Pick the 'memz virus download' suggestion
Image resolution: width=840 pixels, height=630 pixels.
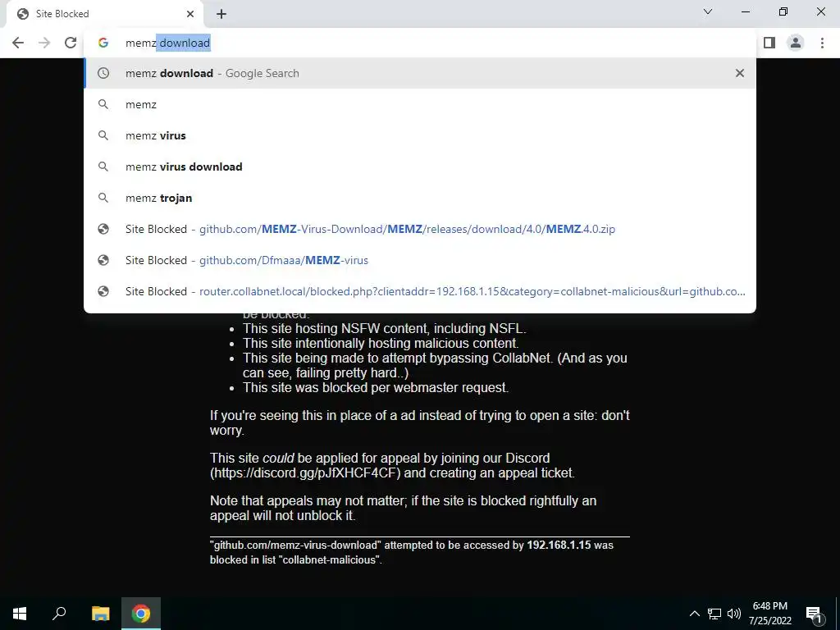pyautogui.click(x=420, y=167)
